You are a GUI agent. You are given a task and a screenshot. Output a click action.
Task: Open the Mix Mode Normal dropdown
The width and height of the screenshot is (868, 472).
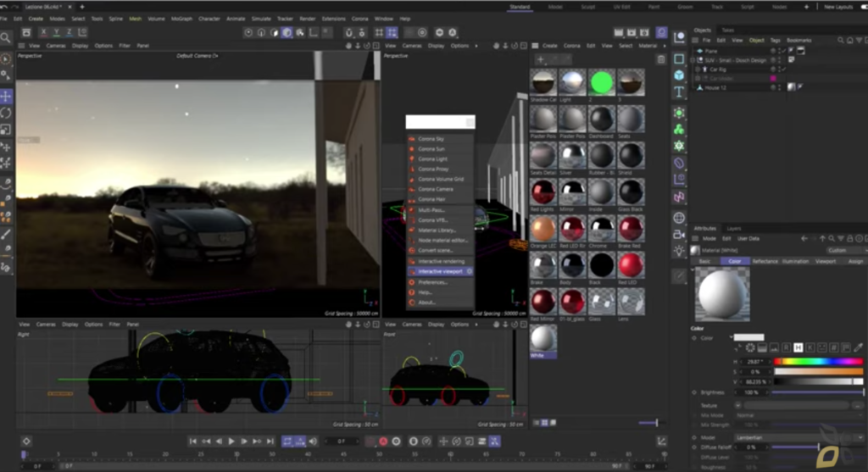[798, 415]
